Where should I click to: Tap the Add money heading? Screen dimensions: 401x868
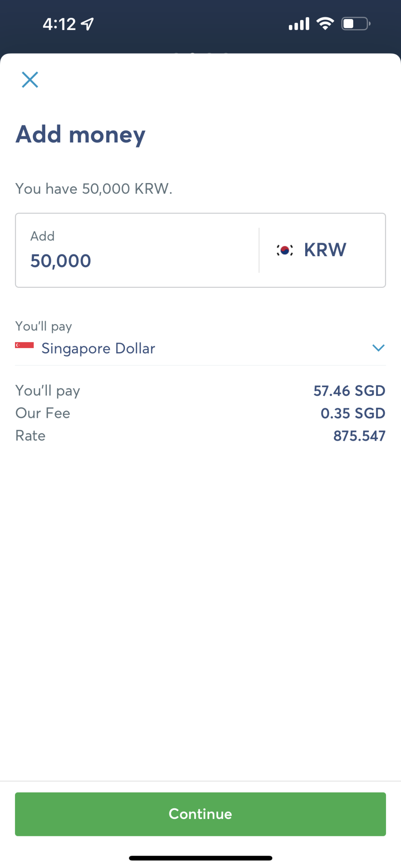[x=81, y=135]
